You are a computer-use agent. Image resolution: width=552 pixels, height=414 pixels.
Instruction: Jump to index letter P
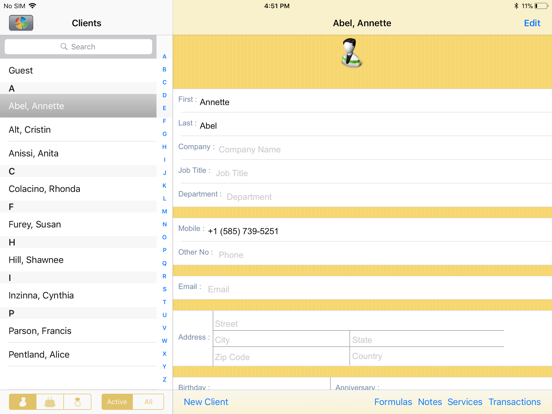[164, 250]
